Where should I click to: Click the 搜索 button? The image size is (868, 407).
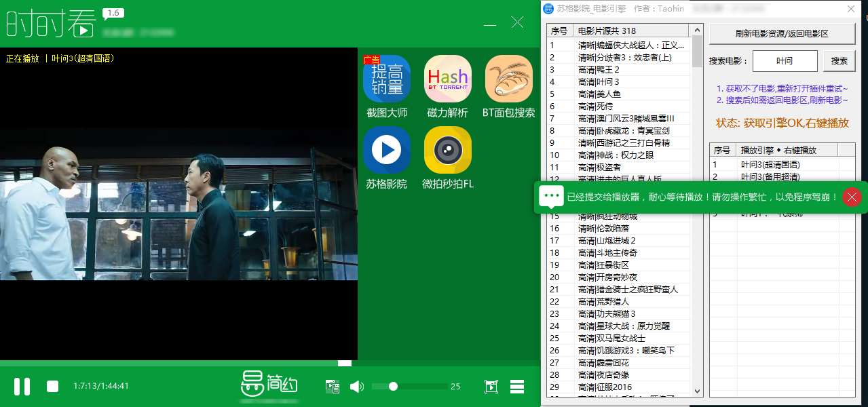point(839,60)
